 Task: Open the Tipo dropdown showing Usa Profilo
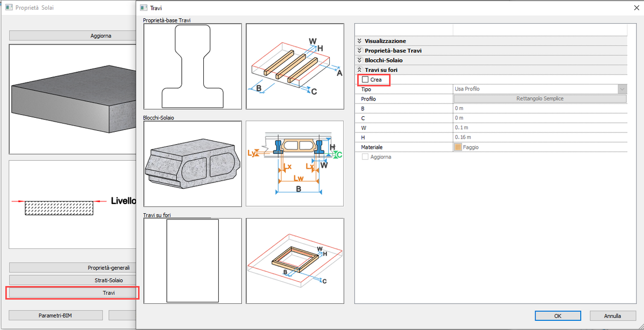pyautogui.click(x=622, y=89)
